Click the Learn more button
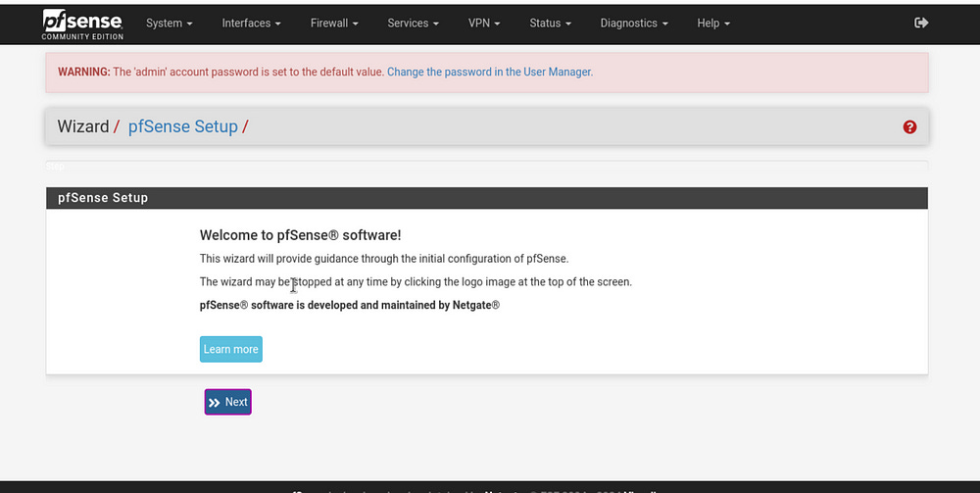980x493 pixels. tap(231, 349)
